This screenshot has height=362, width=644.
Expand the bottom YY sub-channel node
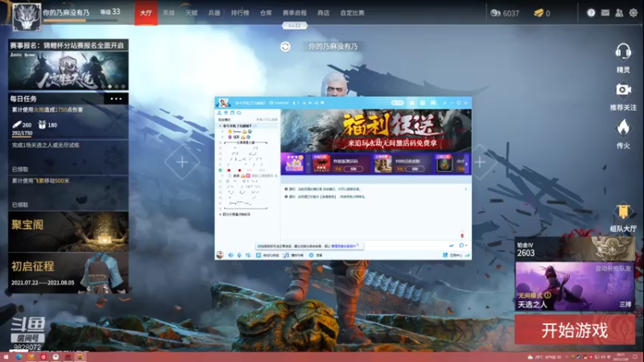[x=221, y=215]
